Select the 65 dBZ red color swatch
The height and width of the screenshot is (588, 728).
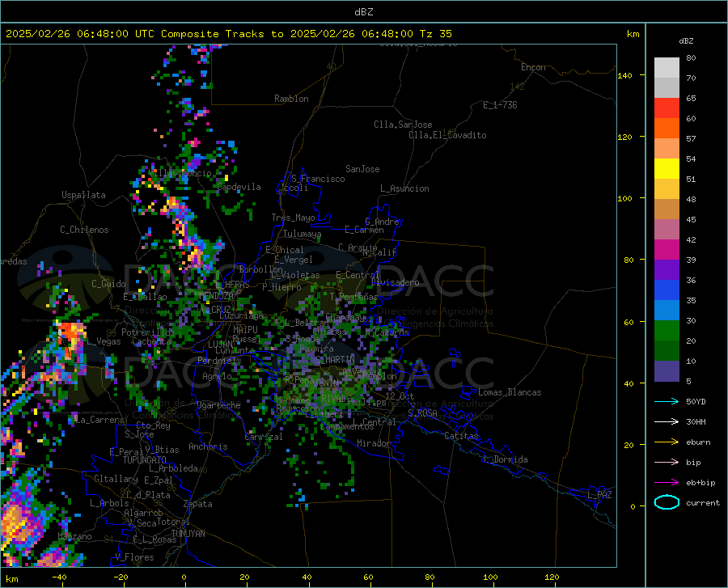[x=667, y=108]
